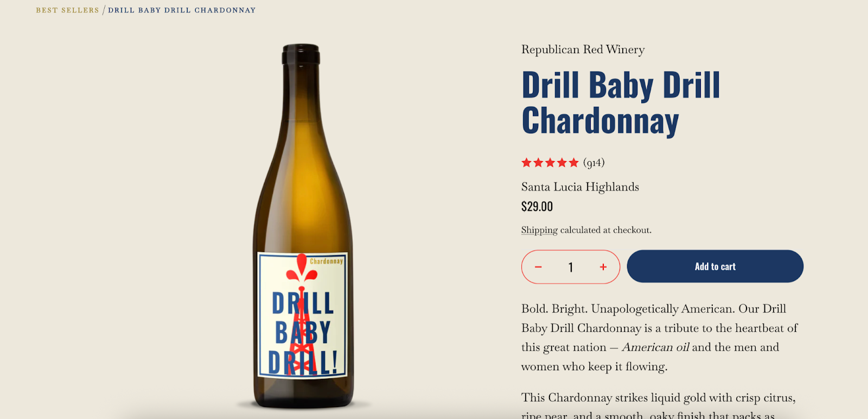The width and height of the screenshot is (868, 419).
Task: Click the italic American oil text
Action: [x=656, y=347]
